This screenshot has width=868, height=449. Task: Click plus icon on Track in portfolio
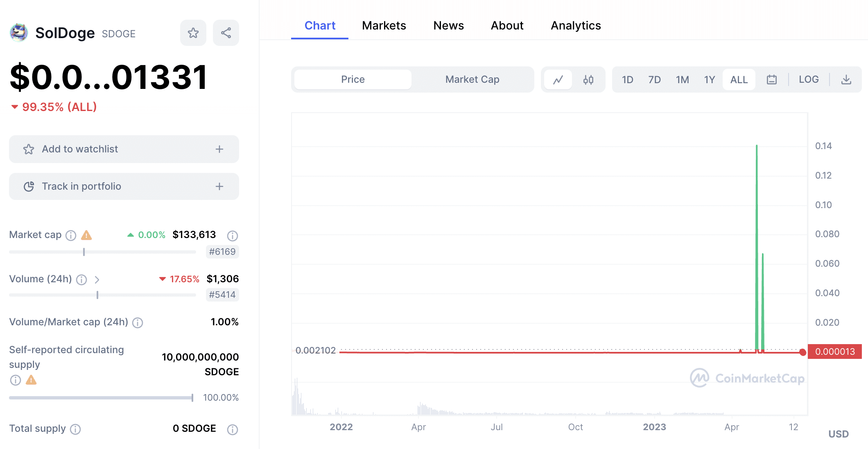pyautogui.click(x=219, y=186)
